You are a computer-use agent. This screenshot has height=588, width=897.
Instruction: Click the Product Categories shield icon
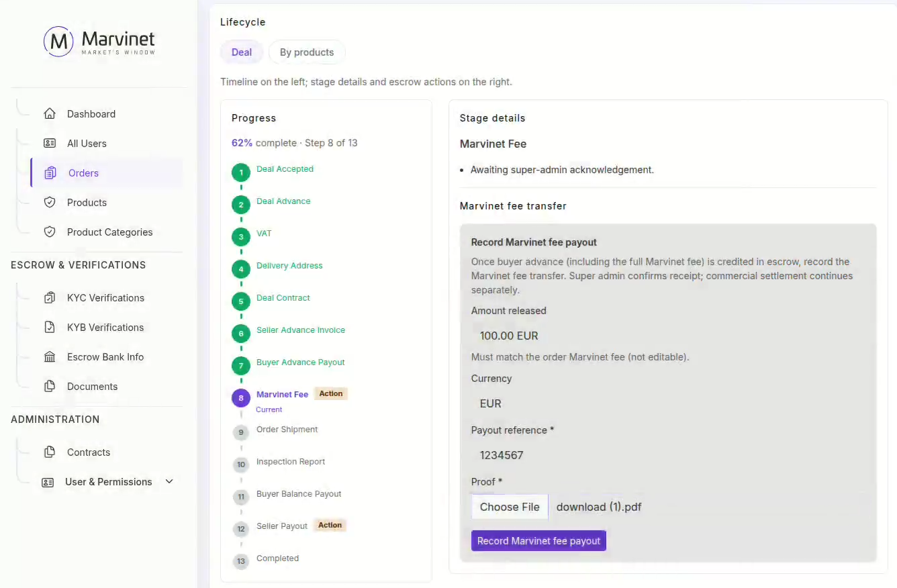[x=50, y=232]
